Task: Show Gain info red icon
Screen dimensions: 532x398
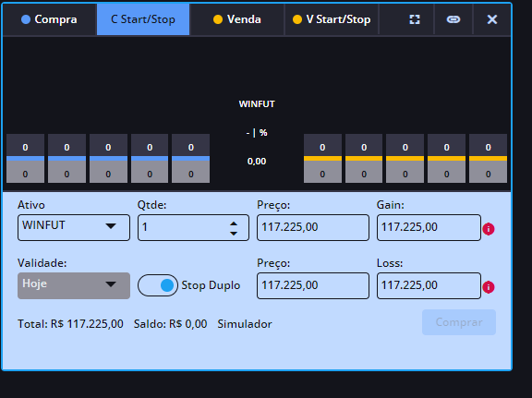Action: pyautogui.click(x=489, y=229)
